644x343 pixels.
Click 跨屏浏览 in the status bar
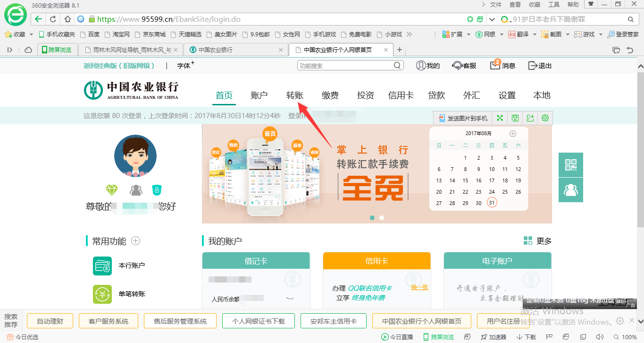click(x=438, y=337)
